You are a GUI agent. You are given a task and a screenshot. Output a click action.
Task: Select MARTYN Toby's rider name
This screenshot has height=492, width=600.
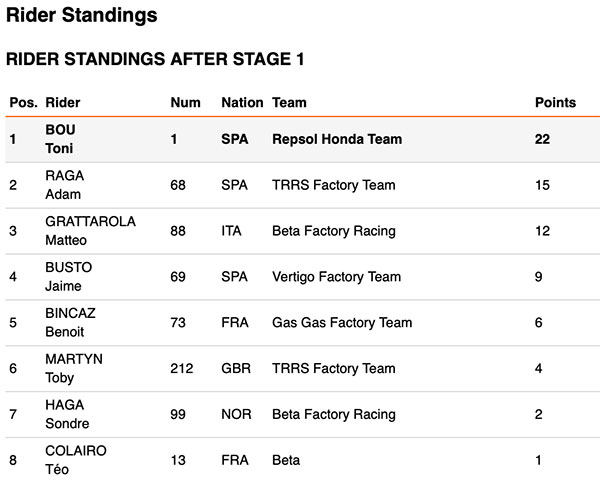tap(73, 369)
